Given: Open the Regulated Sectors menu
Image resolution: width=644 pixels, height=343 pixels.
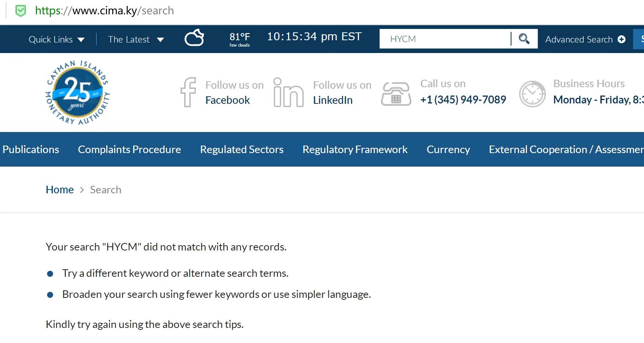Looking at the screenshot, I should pyautogui.click(x=242, y=149).
